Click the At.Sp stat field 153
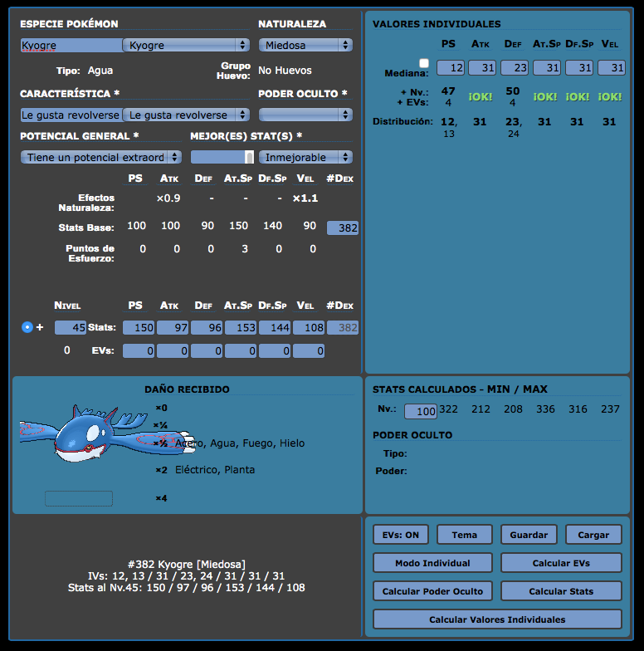This screenshot has height=651, width=644. coord(241,327)
